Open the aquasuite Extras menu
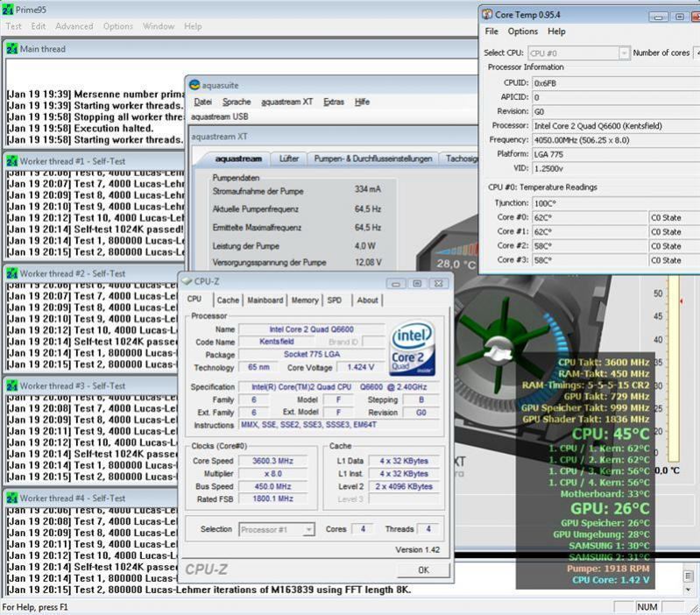700x615 pixels. [334, 102]
